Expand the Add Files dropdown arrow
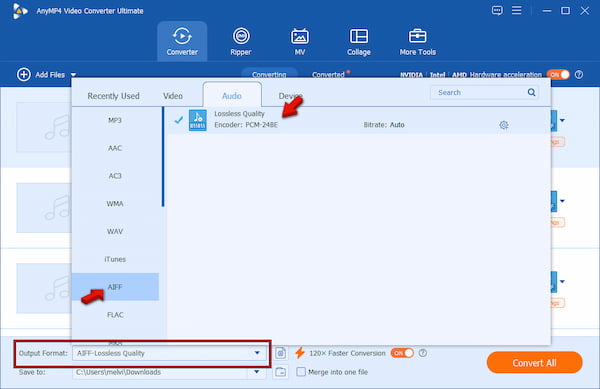This screenshot has height=389, width=600. coord(73,75)
